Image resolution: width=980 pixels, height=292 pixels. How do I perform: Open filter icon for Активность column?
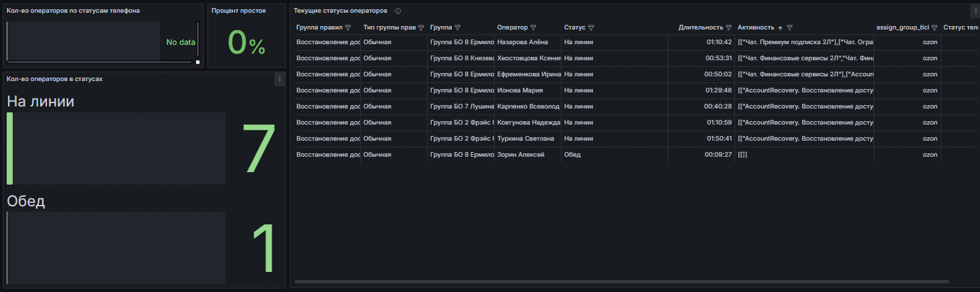tap(790, 28)
